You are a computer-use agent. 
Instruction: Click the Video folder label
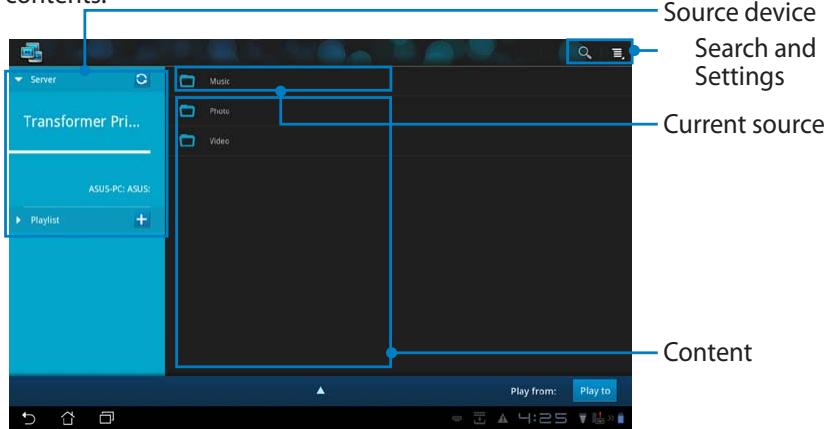pyautogui.click(x=220, y=141)
